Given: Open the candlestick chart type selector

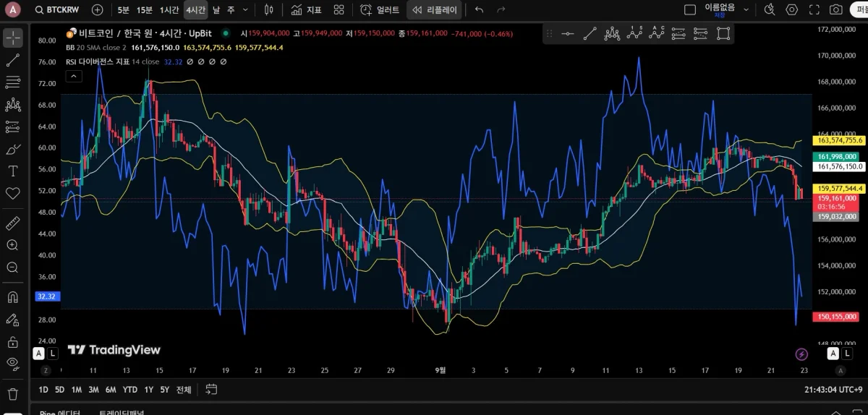Looking at the screenshot, I should pos(269,10).
